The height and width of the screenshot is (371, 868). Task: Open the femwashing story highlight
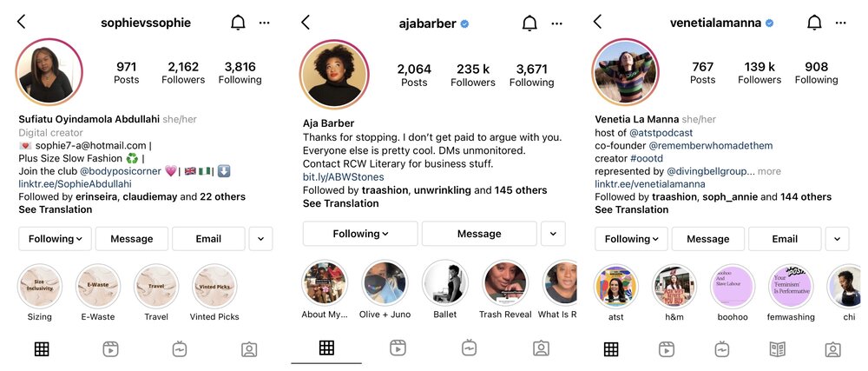pyautogui.click(x=791, y=294)
